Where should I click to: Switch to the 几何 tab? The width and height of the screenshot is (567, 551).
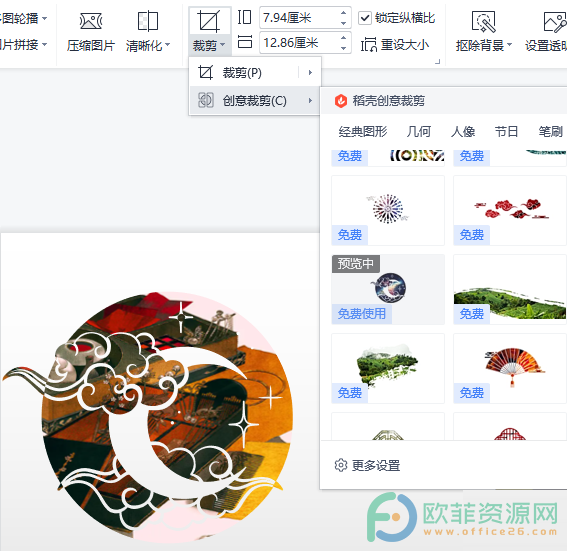click(418, 131)
